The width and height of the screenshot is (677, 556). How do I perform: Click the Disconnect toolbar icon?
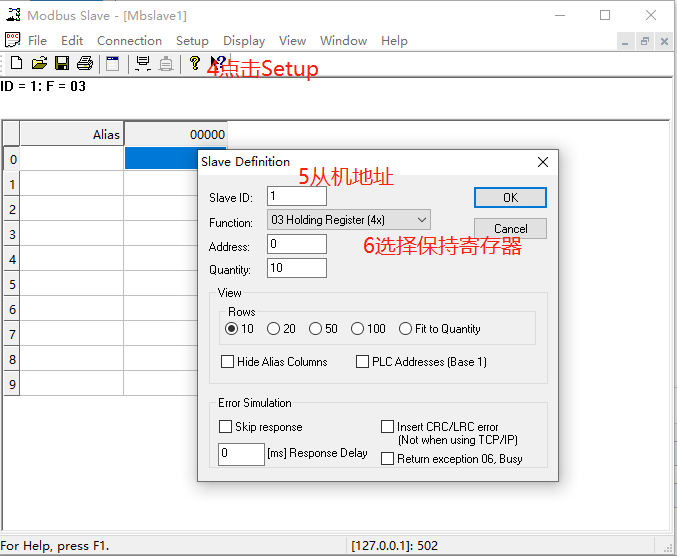tap(166, 63)
